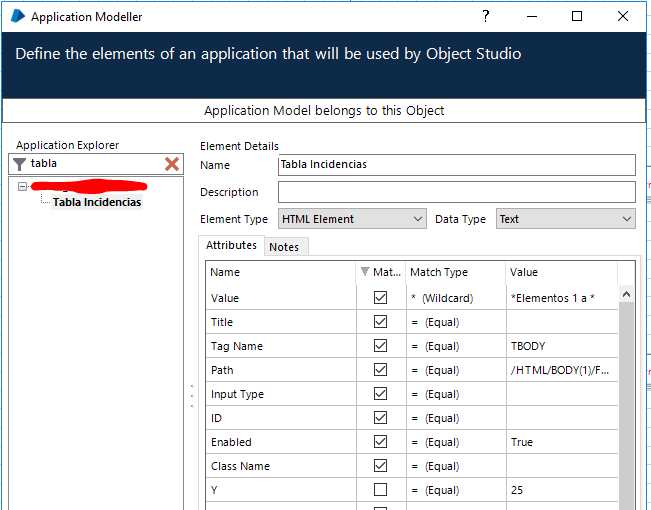This screenshot has width=651, height=510.
Task: Enable the Match checkbox for Y attribute
Action: pos(380,490)
